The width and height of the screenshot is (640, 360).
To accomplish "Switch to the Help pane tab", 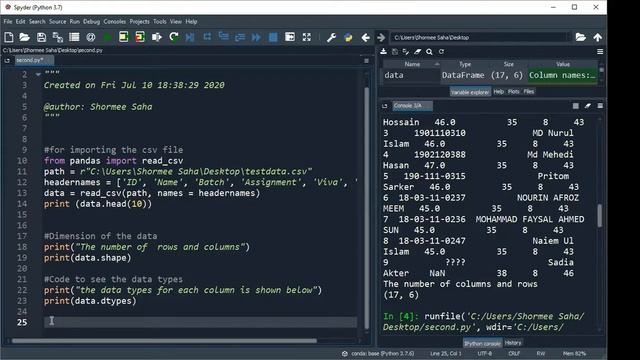I will tap(499, 92).
